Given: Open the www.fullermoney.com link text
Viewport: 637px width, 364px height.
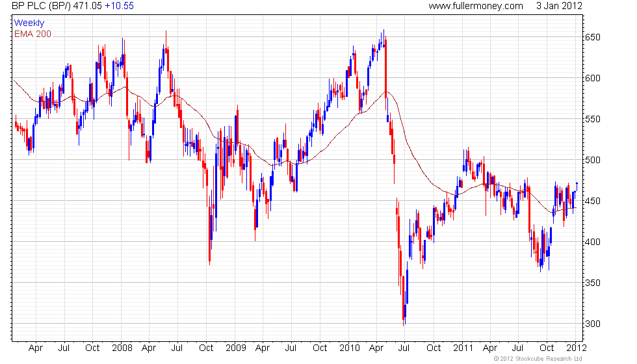Looking at the screenshot, I should (476, 6).
